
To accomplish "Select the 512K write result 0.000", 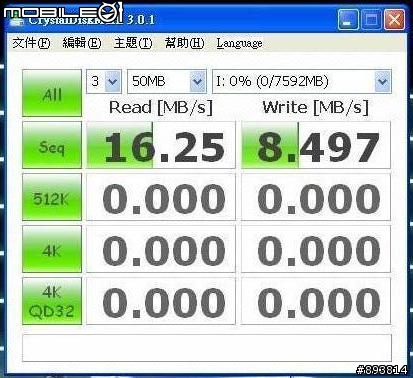I will [316, 197].
